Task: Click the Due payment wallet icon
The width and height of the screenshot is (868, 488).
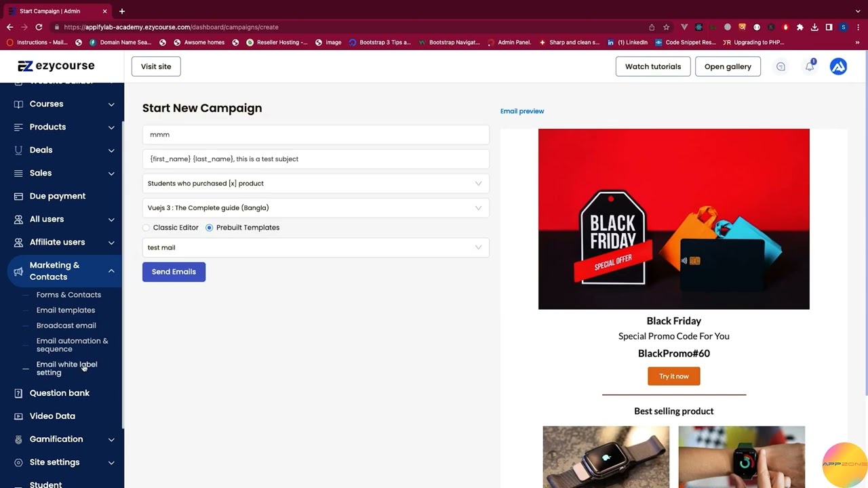Action: coord(18,196)
